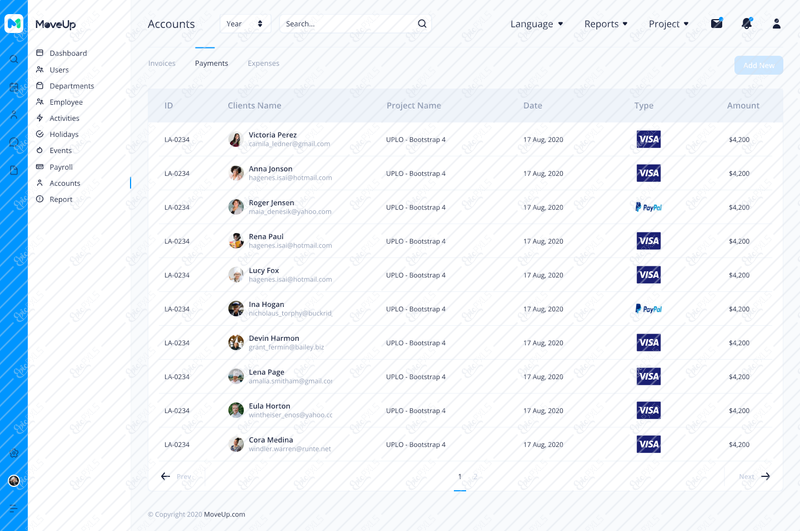This screenshot has width=800, height=531.
Task: Open Accounts in the navigation
Action: 64,183
